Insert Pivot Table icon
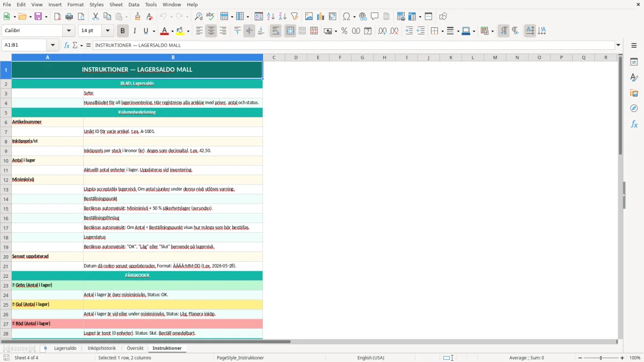 click(x=333, y=17)
